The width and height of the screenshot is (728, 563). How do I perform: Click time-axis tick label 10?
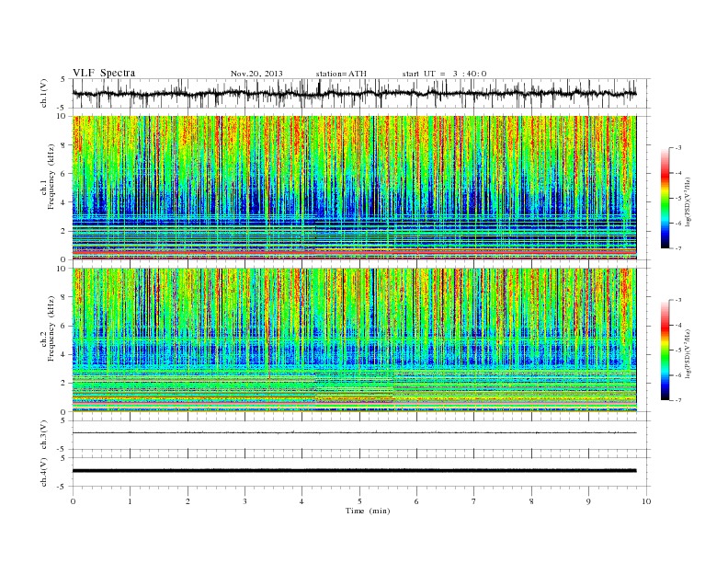[x=646, y=501]
